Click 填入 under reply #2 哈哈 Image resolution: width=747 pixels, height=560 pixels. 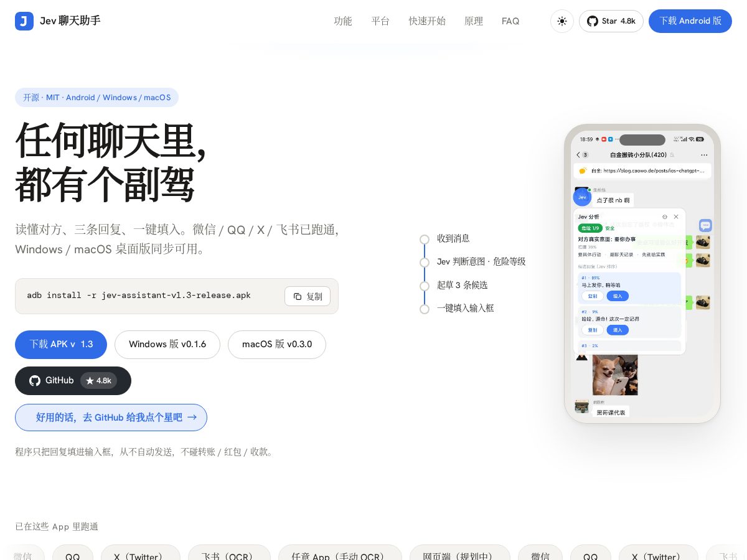pos(618,330)
